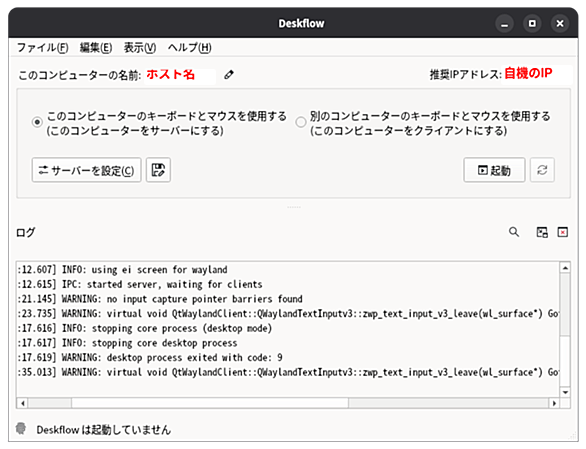Click the Deskflow status indicator icon

coord(21,428)
